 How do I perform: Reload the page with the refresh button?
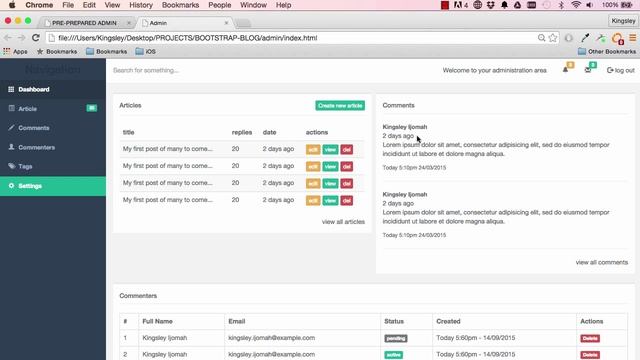point(36,38)
